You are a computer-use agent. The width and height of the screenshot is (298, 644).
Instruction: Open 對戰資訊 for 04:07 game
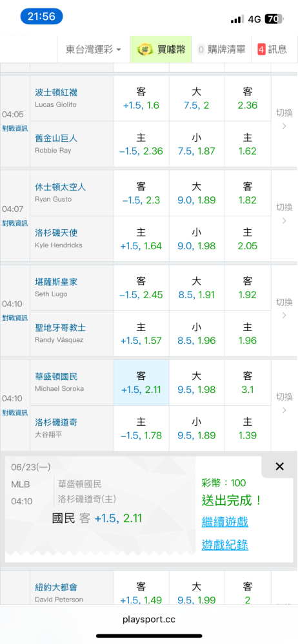click(x=15, y=223)
